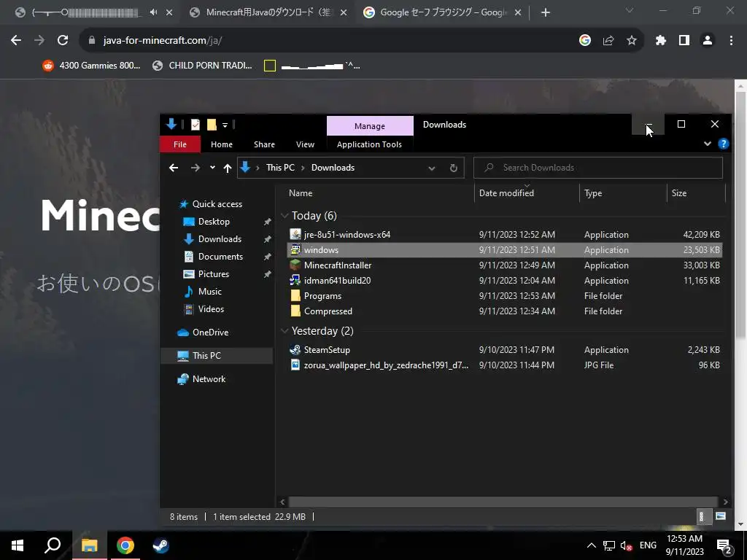Screen dimensions: 747x560
Task: Open Pictures in the navigation pane
Action: (x=214, y=274)
